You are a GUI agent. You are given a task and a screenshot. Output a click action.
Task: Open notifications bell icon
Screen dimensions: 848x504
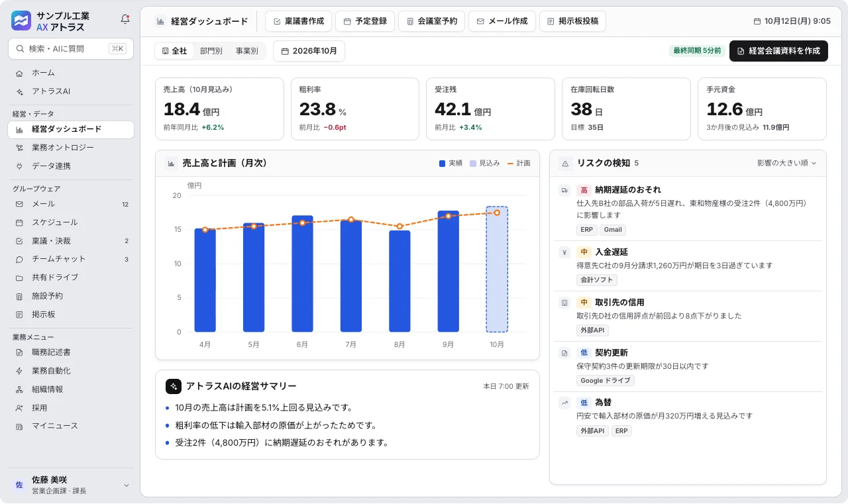click(x=125, y=20)
